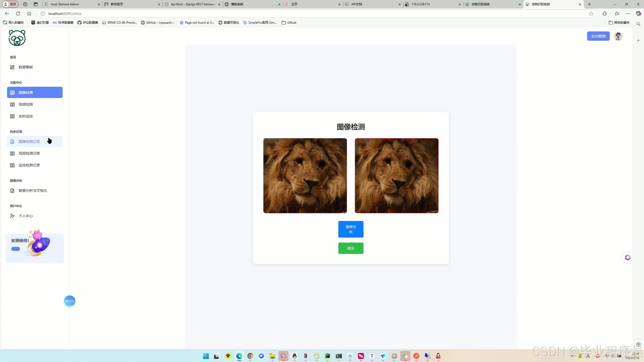Screen dimensions: 644x362
Task: Expand the system tray hidden icons chevron
Action: (572, 356)
